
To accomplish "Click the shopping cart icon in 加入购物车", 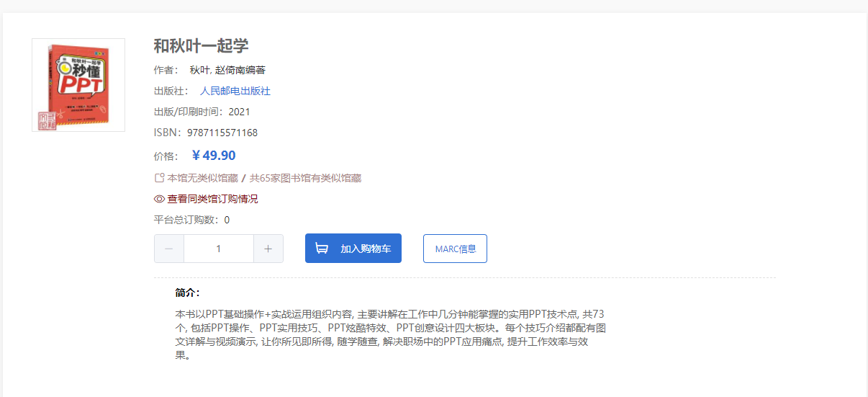I will point(322,249).
